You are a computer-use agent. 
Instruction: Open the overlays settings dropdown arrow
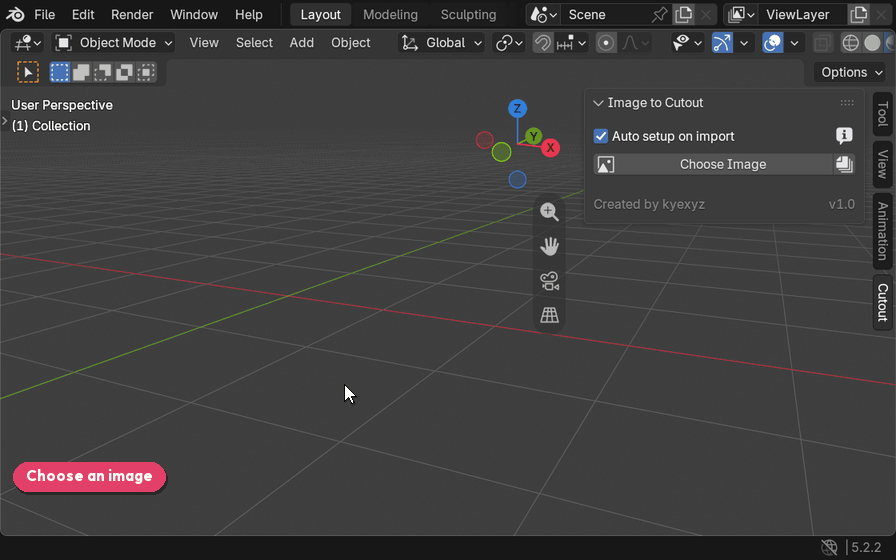(x=794, y=43)
